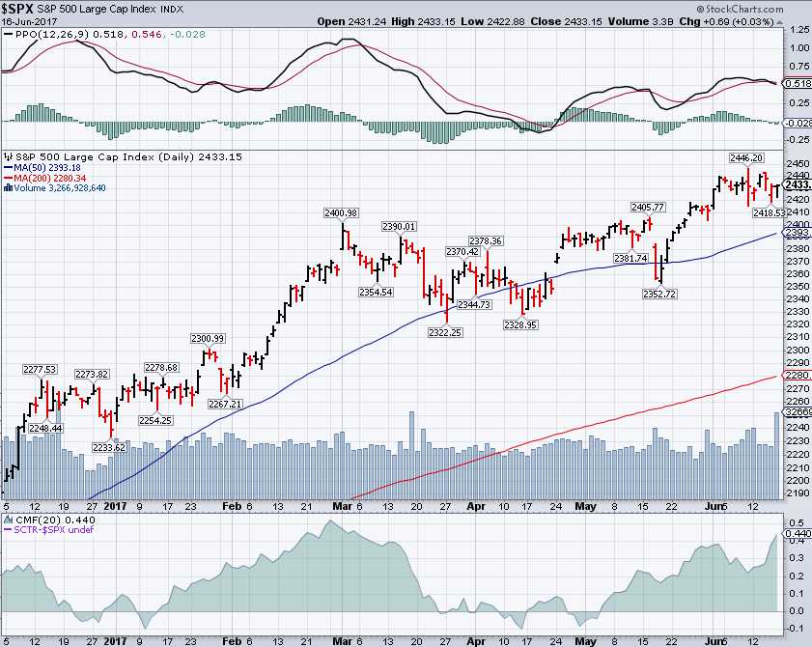
Task: Click the MA(200) legend entry
Action: [39, 178]
